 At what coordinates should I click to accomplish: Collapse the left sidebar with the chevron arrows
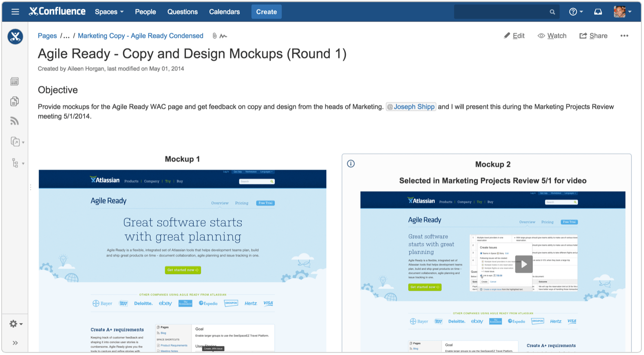click(15, 342)
